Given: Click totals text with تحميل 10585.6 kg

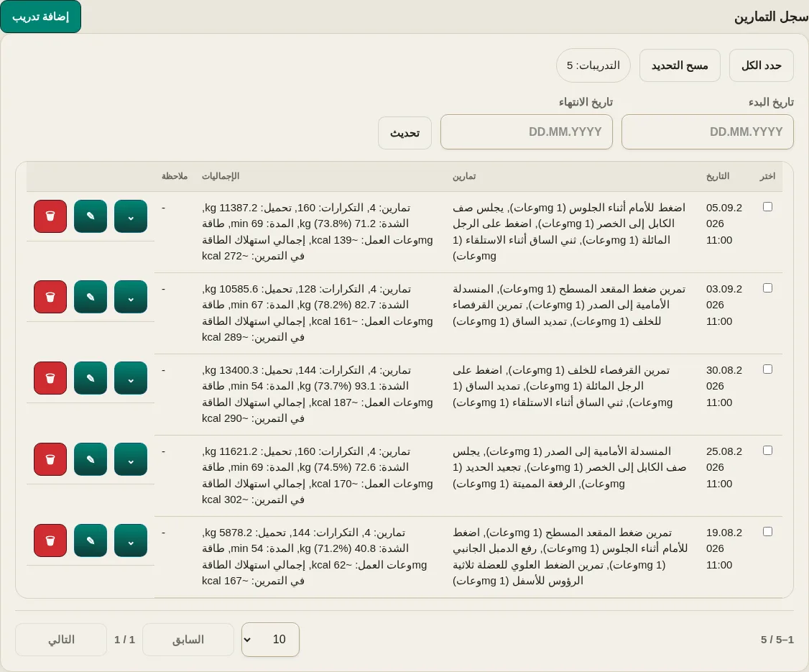Looking at the screenshot, I should 318,313.
